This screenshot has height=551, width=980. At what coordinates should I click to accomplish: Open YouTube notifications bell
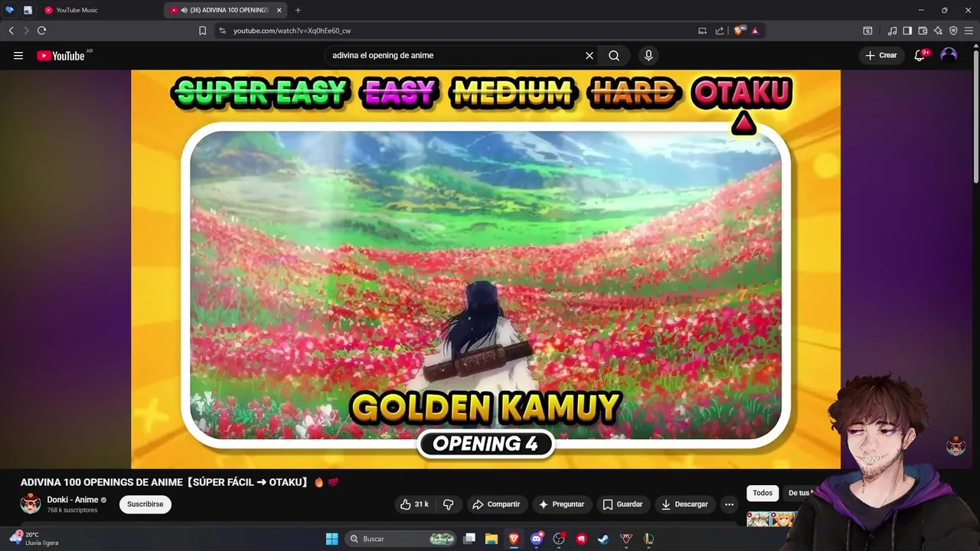[920, 55]
